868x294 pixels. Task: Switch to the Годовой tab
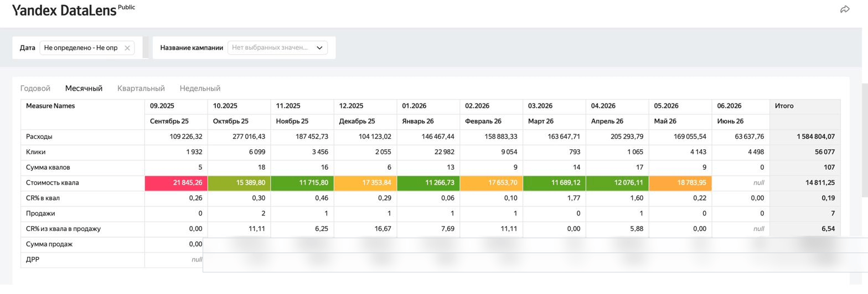35,88
